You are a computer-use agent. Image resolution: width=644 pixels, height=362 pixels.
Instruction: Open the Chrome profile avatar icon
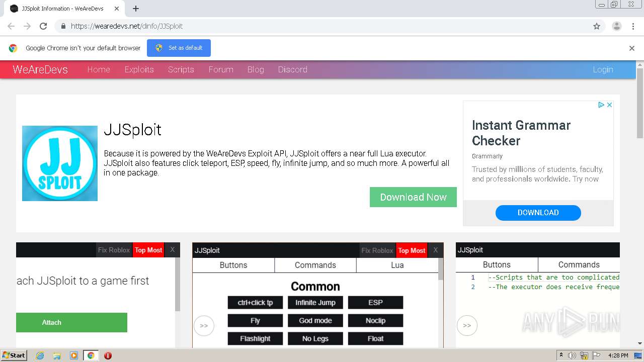[616, 26]
